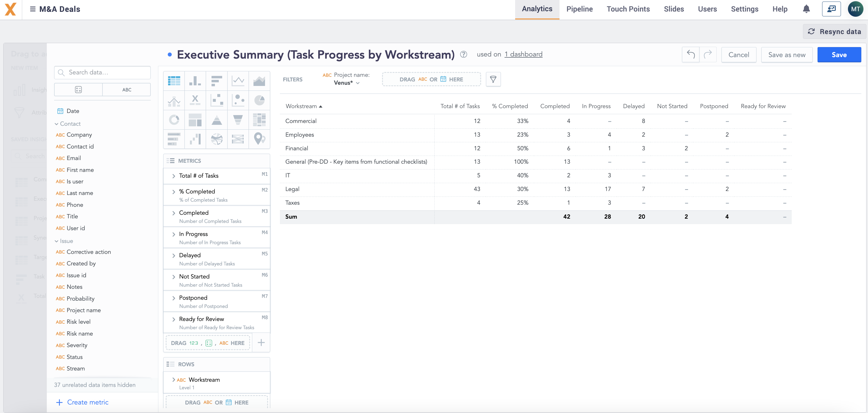This screenshot has height=413, width=868.
Task: Choose the Line chart visualization
Action: tap(238, 81)
